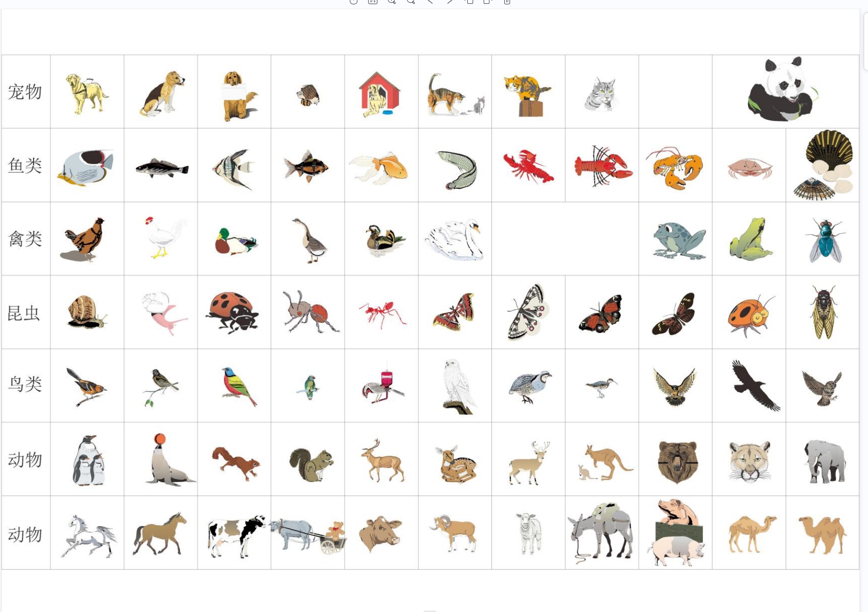Select the two-humped camel picture
Image resolution: width=868 pixels, height=612 pixels.
pos(822,534)
